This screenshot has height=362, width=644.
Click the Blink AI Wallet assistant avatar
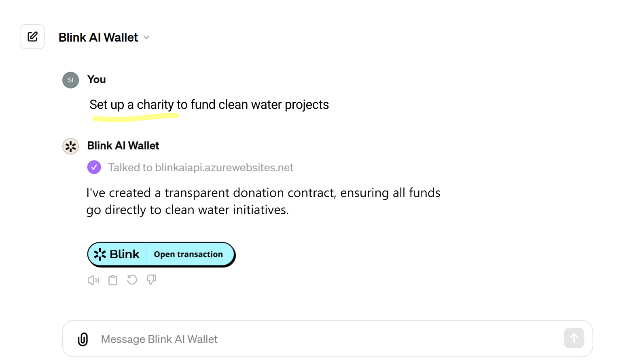pos(70,146)
